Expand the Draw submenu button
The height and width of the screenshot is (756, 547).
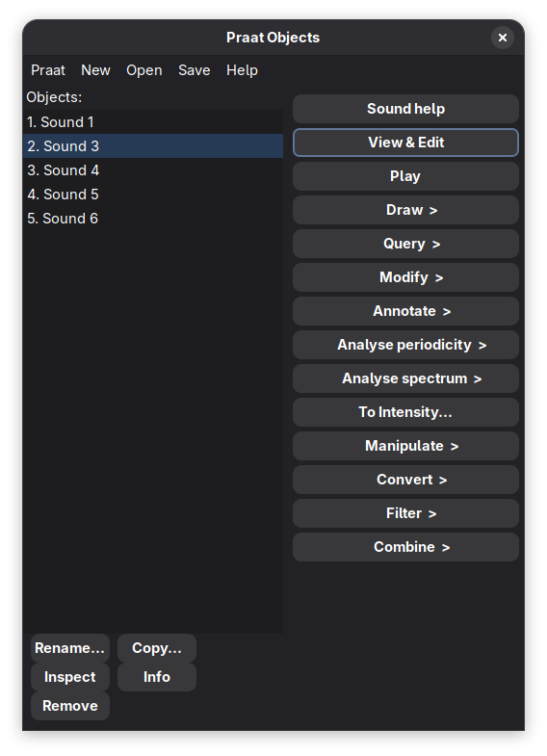(405, 210)
